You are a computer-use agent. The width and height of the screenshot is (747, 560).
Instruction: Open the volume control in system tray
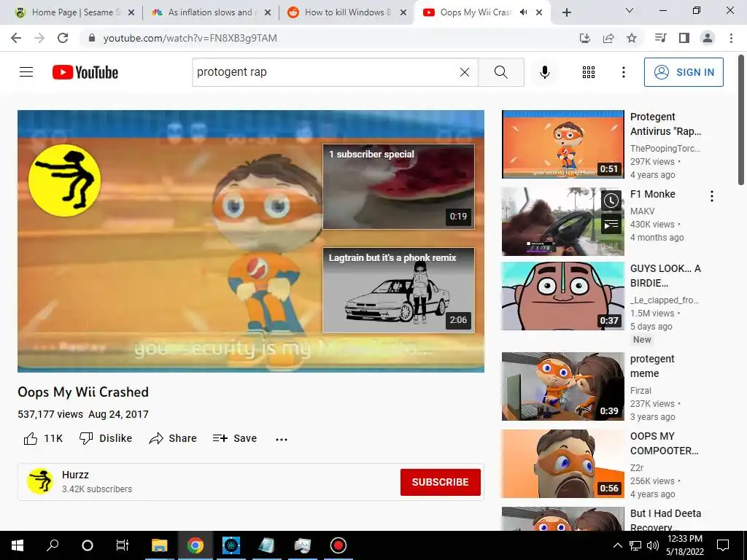653,545
